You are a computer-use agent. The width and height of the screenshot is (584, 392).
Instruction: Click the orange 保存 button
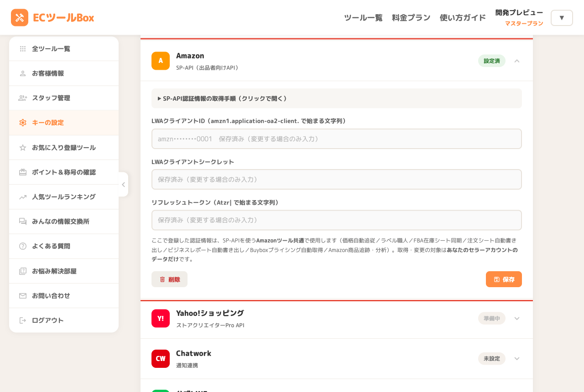click(x=504, y=279)
